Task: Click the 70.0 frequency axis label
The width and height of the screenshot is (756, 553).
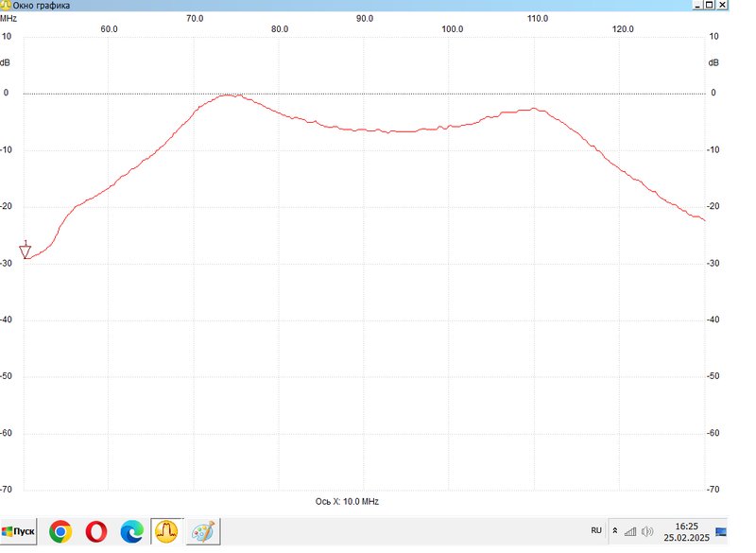Action: (195, 18)
